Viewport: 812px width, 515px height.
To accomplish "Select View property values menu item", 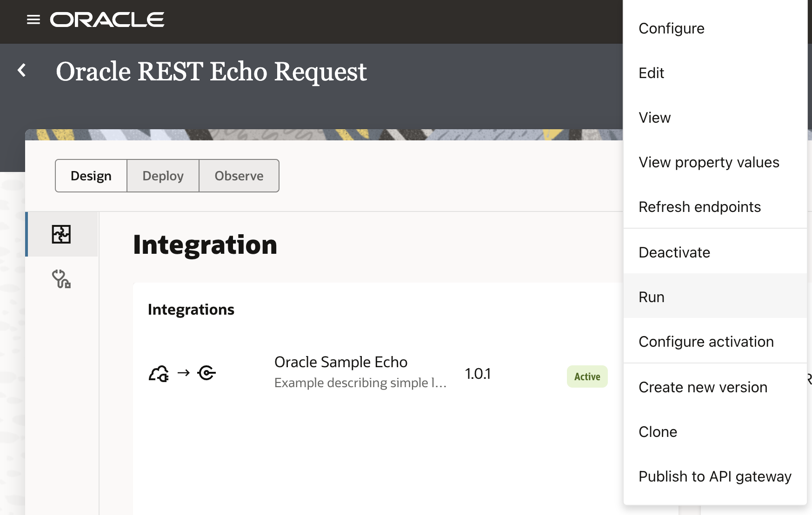I will [x=708, y=162].
